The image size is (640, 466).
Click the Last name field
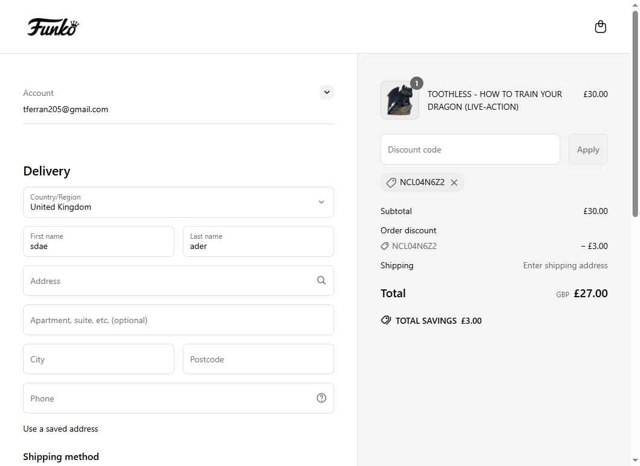258,241
